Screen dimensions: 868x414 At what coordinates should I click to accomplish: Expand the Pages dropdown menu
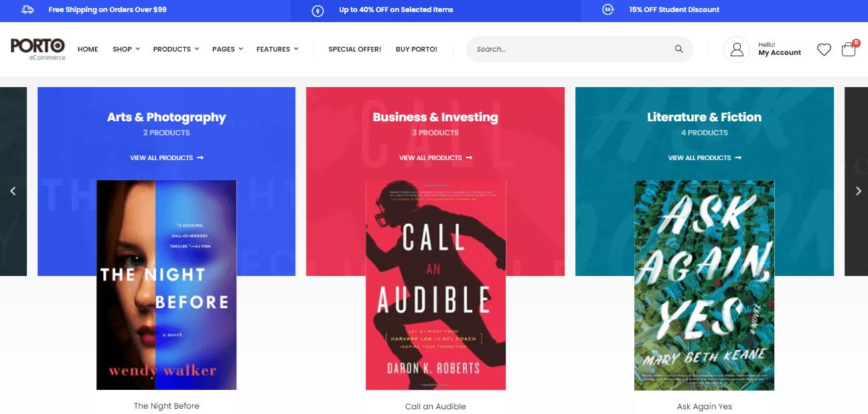click(x=227, y=49)
